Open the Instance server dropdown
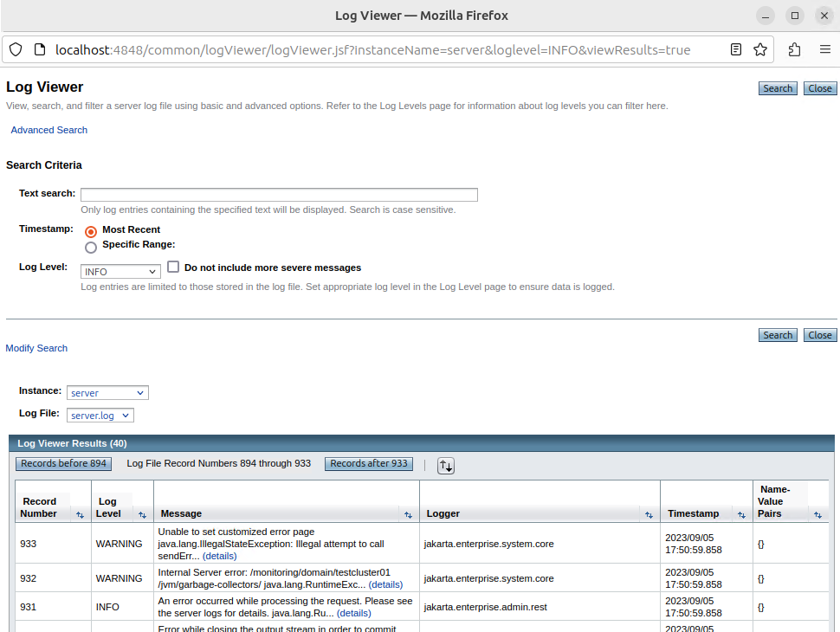Image resolution: width=840 pixels, height=632 pixels. [x=107, y=392]
